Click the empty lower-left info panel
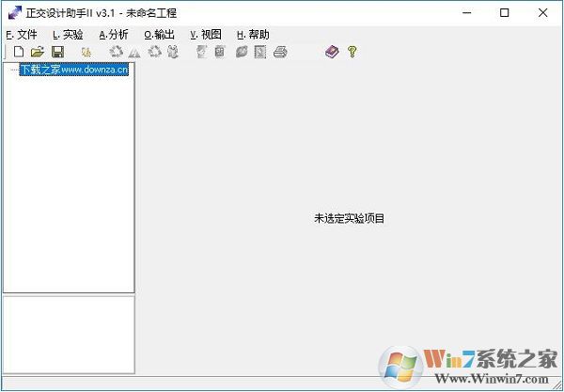This screenshot has width=564, height=392. click(69, 335)
